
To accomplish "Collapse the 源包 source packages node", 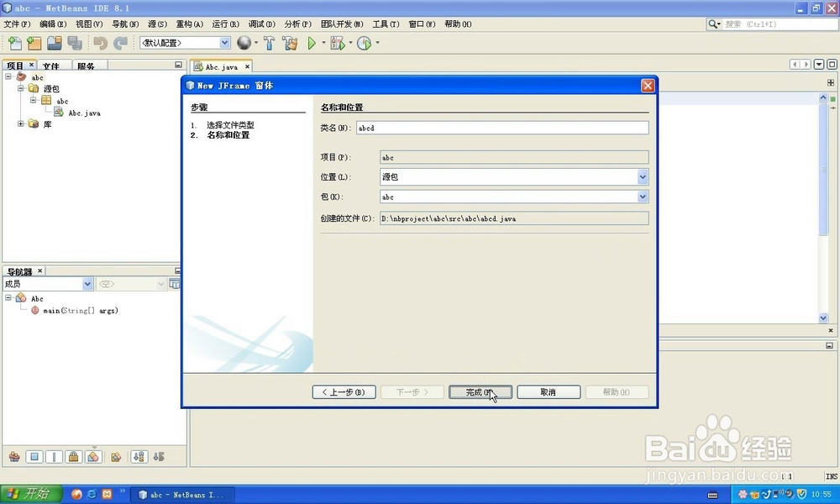I will click(20, 88).
